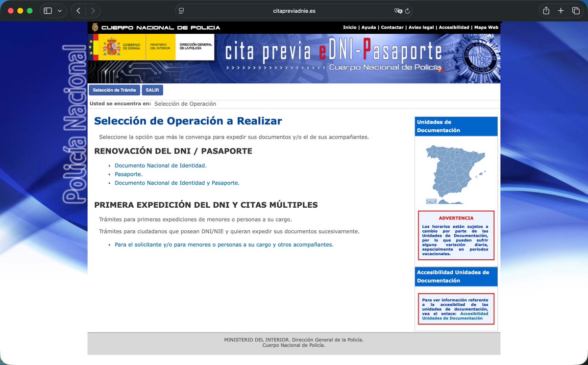Click the yellow minimize window button
Screen dimensions: 588x365
(x=20, y=11)
